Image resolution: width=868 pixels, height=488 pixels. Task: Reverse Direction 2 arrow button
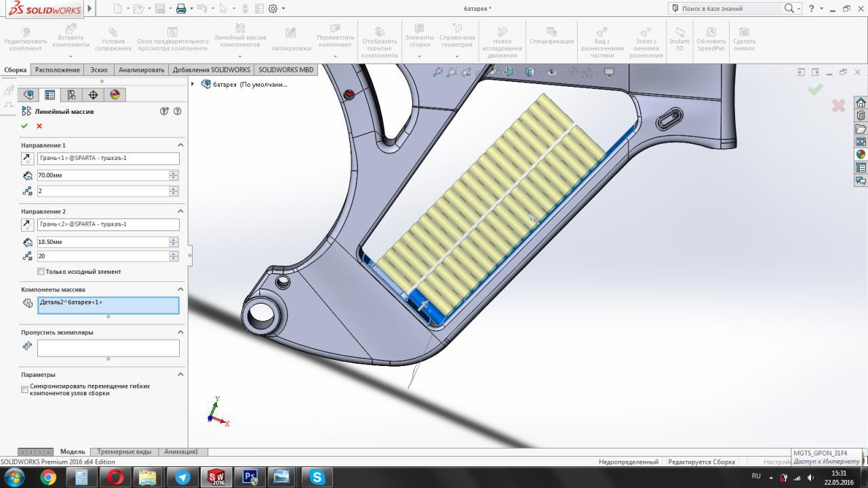pyautogui.click(x=27, y=224)
